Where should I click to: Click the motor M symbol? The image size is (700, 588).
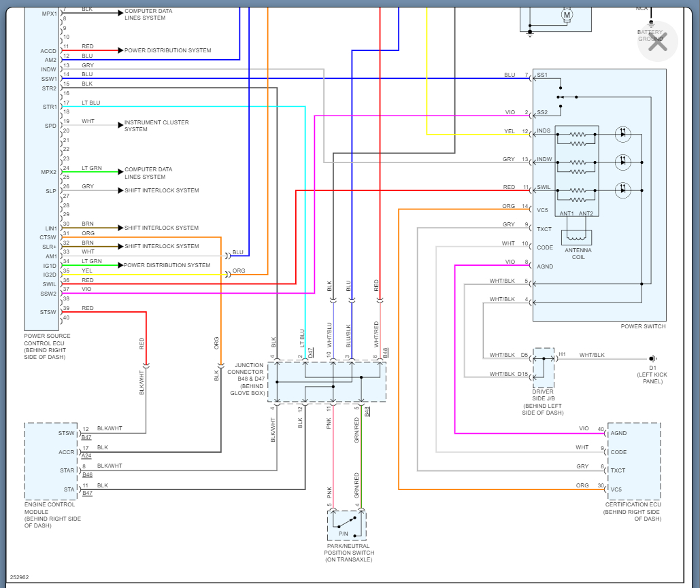click(x=567, y=15)
